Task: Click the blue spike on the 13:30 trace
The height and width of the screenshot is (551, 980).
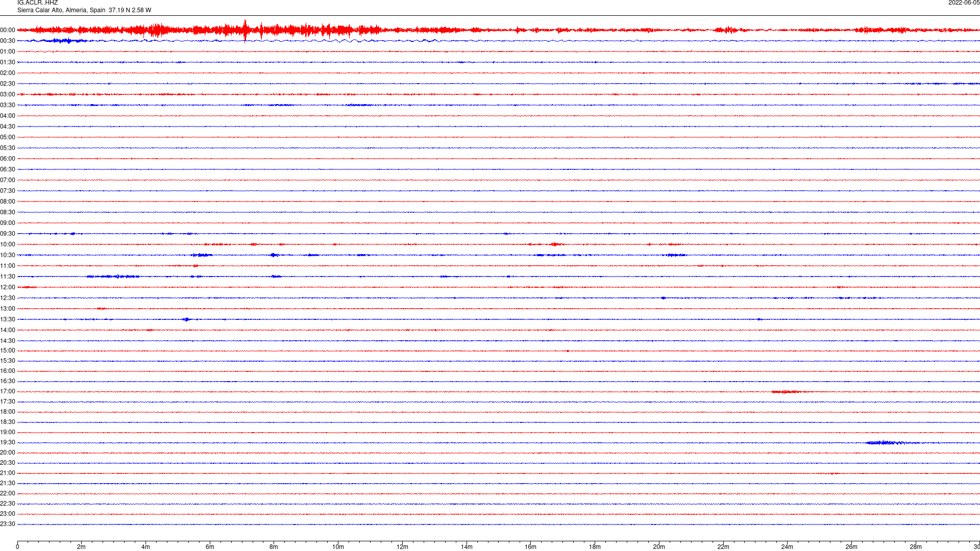Action: tap(186, 319)
